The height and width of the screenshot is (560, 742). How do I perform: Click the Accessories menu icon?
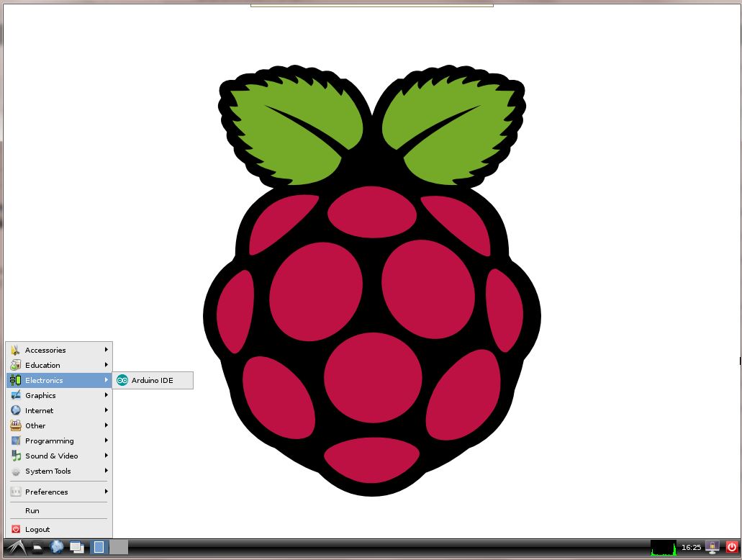point(16,350)
